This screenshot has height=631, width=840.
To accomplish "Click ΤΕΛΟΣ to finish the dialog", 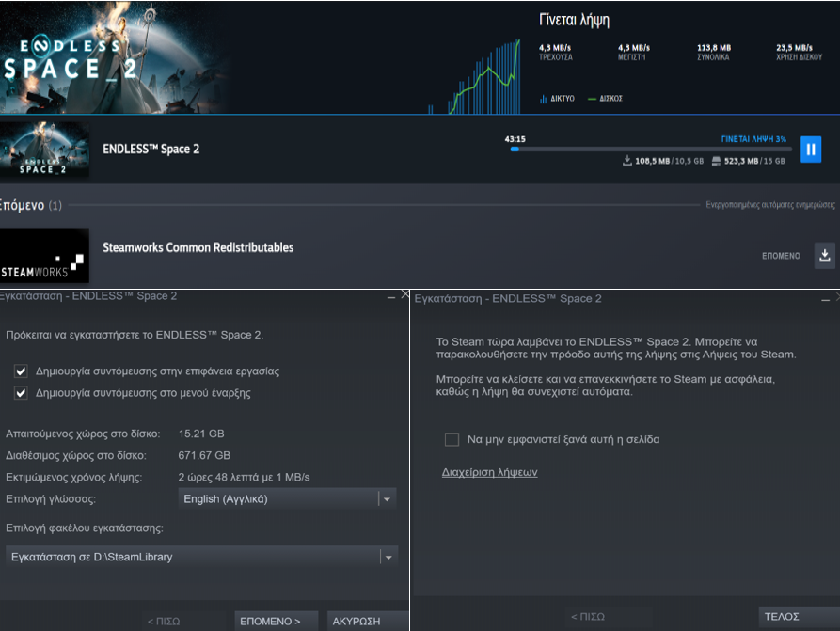I will point(799,617).
